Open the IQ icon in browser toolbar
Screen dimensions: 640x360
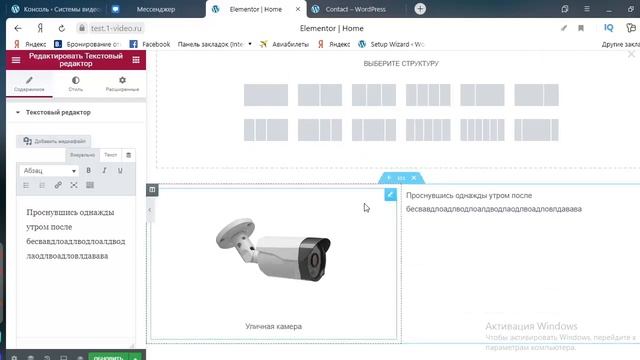609,28
